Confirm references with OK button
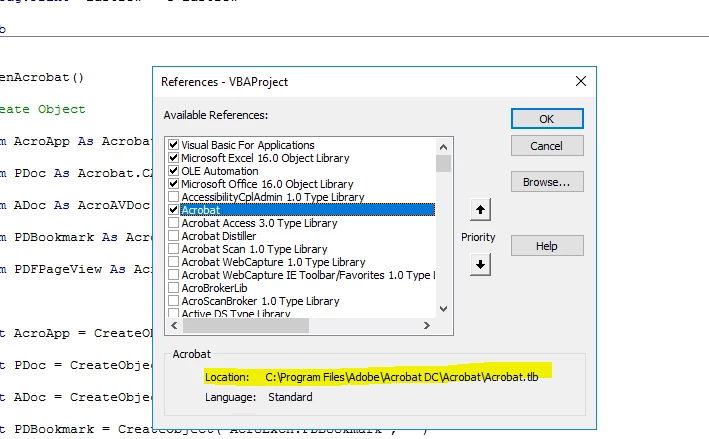This screenshot has height=439, width=709. (547, 119)
